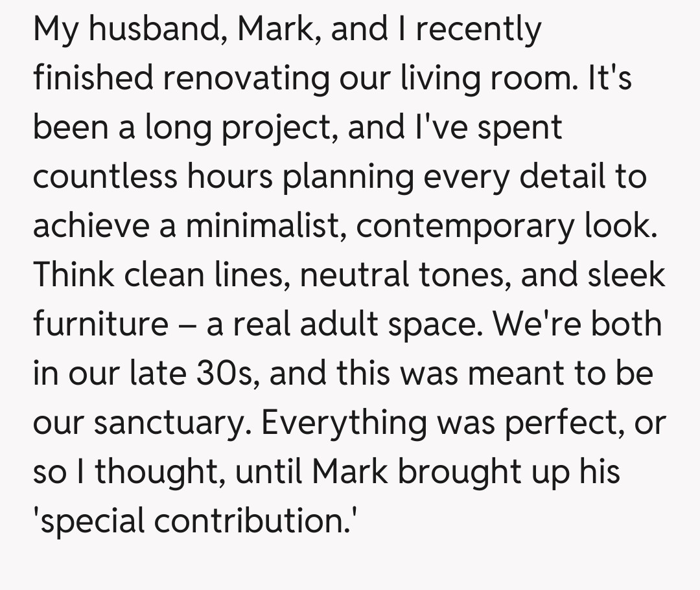Place cursor on the word "finished"
This screenshot has width=700, height=590.
click(x=93, y=79)
